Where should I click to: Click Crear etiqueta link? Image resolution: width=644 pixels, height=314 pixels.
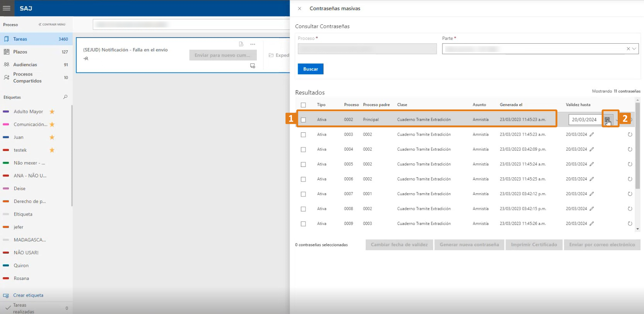[28, 295]
